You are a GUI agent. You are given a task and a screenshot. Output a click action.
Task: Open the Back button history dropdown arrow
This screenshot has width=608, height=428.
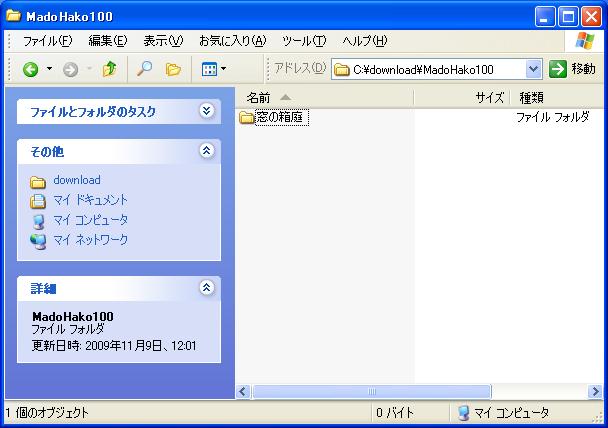tap(49, 69)
